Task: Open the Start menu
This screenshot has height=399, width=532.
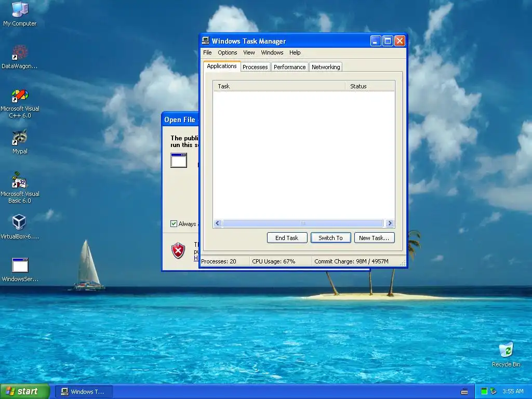Action: [x=25, y=392]
